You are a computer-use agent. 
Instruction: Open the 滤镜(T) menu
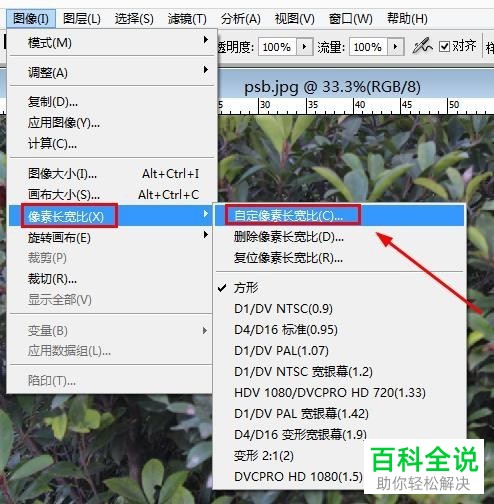(x=187, y=19)
